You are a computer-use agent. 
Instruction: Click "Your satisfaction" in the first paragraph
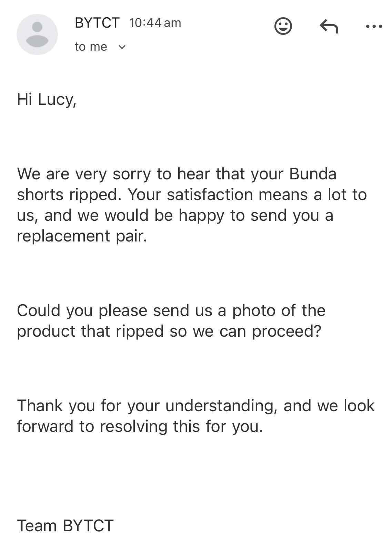(x=190, y=195)
